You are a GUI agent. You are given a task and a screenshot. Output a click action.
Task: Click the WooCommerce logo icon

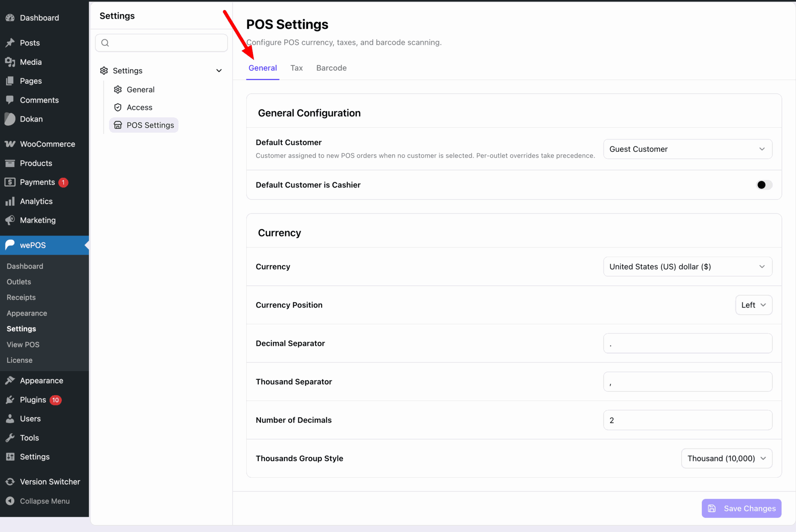click(x=10, y=144)
